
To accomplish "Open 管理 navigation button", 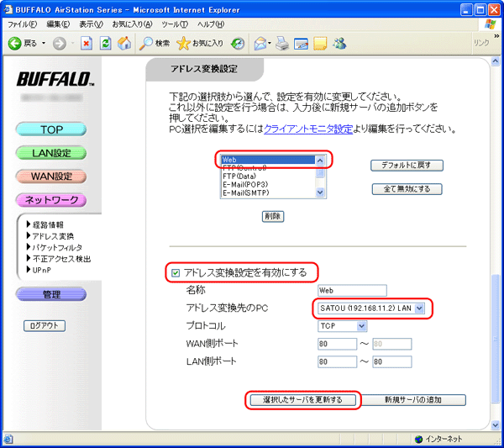I will [51, 294].
